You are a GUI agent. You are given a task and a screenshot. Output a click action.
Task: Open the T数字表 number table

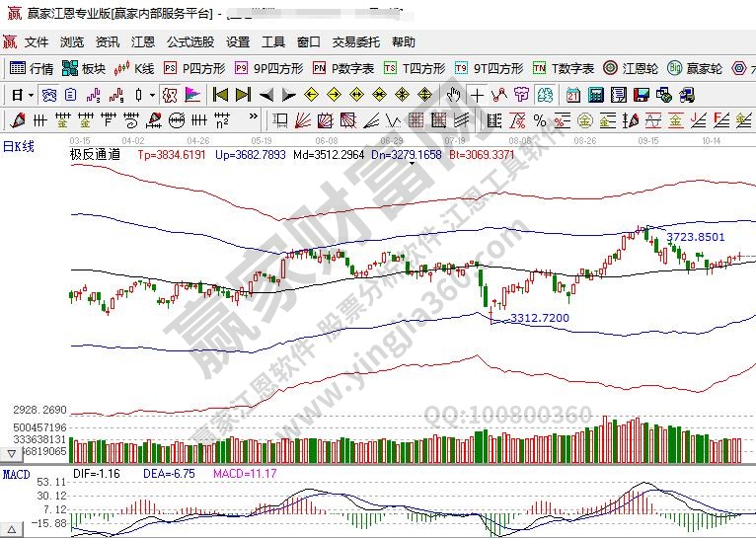point(564,69)
